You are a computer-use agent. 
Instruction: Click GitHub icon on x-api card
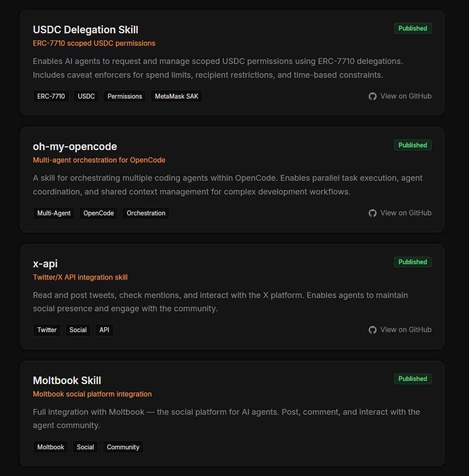click(x=373, y=329)
